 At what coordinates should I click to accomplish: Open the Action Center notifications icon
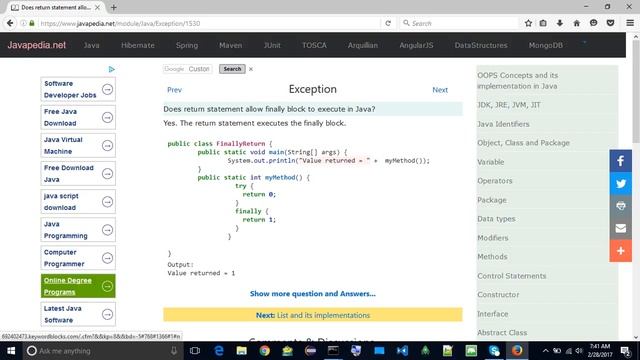coord(625,351)
